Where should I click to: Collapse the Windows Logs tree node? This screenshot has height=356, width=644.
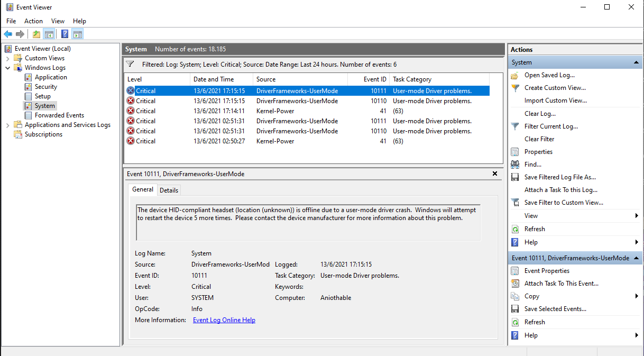[7, 68]
